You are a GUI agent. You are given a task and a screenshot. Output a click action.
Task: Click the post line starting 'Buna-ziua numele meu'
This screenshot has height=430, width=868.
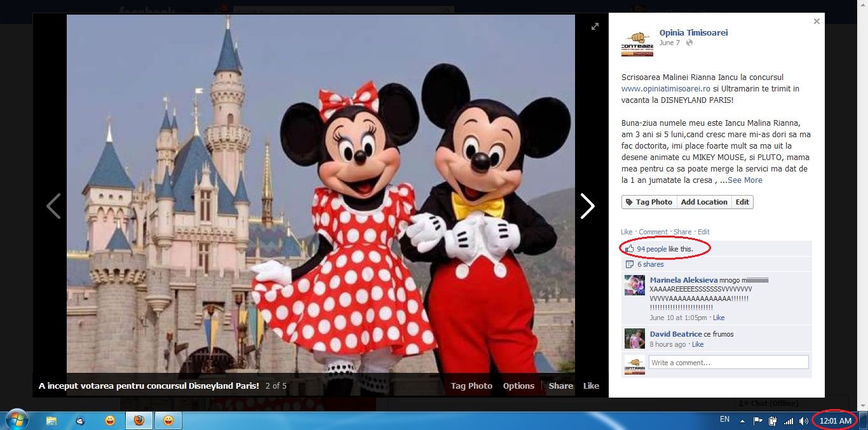coord(712,123)
